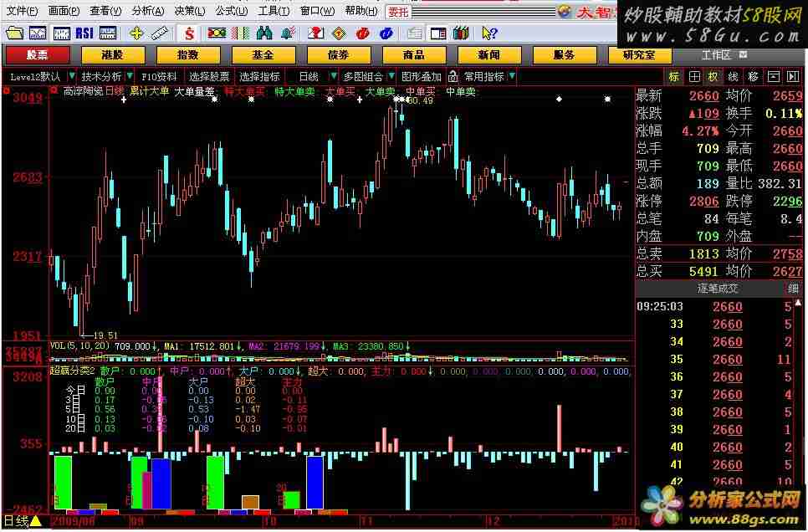
Task: Expand the 多图组合 dropdown arrow
Action: coord(391,76)
